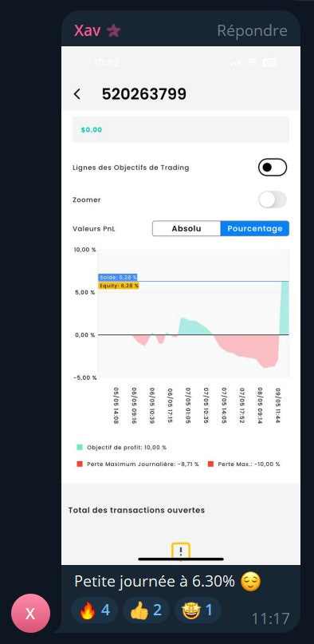The height and width of the screenshot is (644, 314).
Task: Enable the Zoomer switch
Action: click(273, 200)
